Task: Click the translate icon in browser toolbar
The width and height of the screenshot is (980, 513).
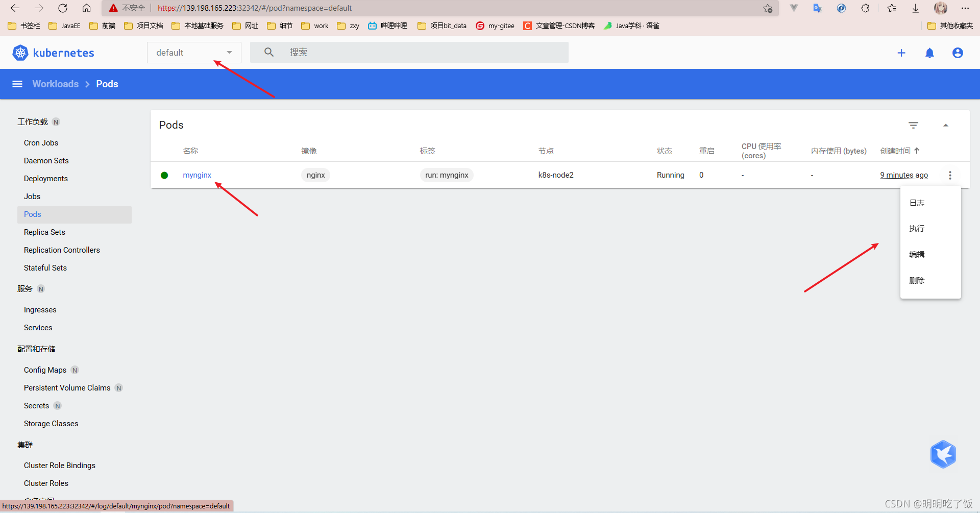Action: 817,8
